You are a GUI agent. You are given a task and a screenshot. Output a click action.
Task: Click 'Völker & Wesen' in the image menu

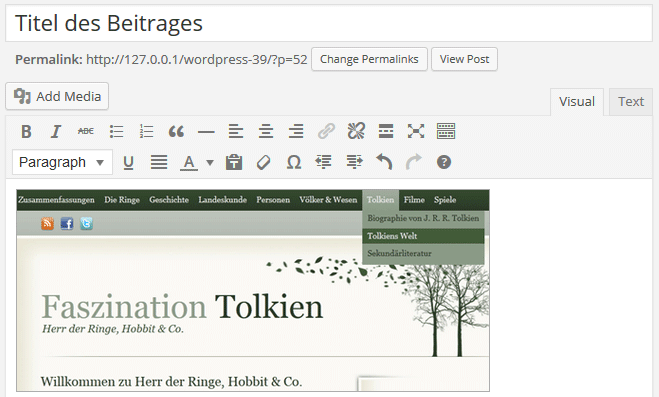click(x=328, y=200)
